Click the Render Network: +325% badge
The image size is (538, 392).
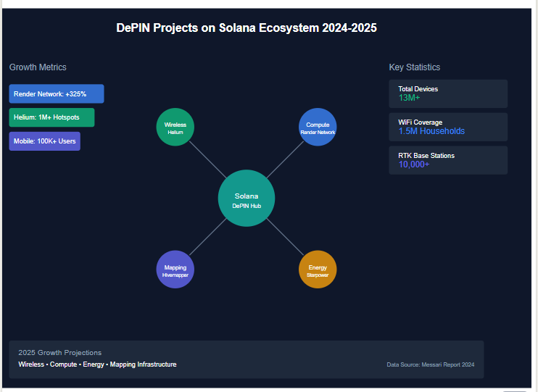tap(57, 93)
